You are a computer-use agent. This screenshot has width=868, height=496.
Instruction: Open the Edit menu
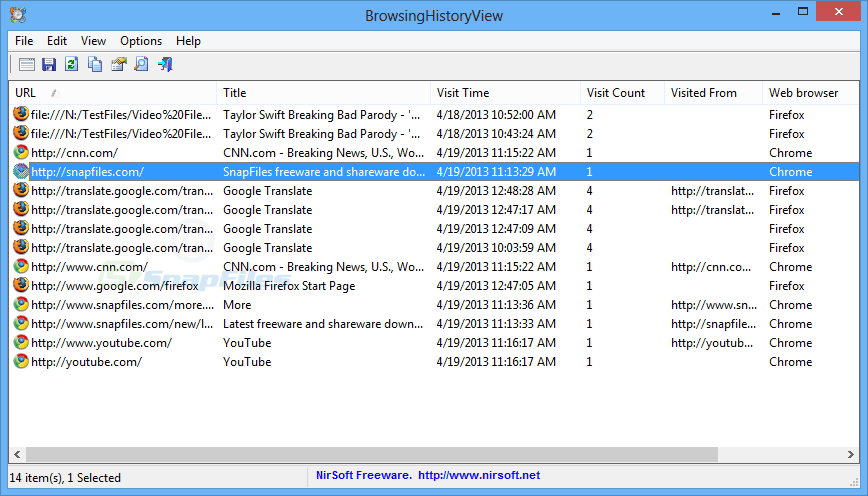[57, 41]
